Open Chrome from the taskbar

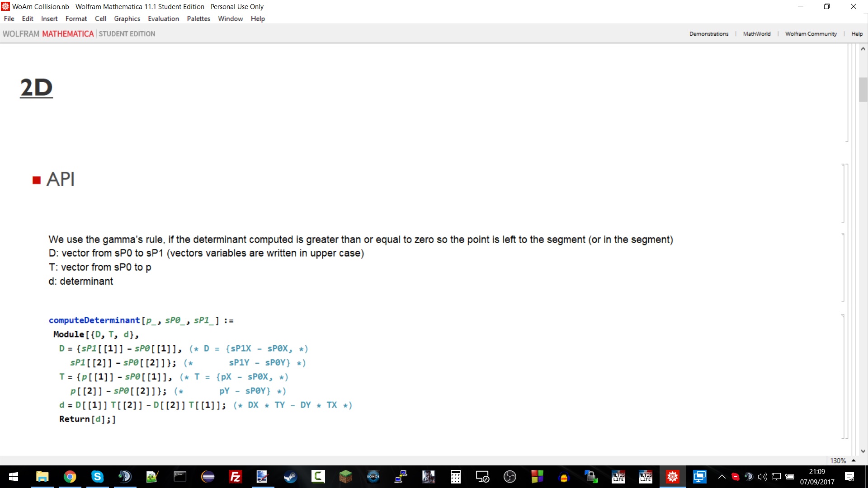coord(70,477)
